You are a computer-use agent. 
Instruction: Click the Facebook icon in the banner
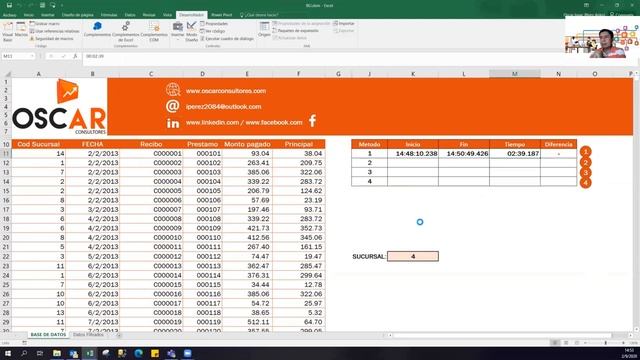click(x=312, y=121)
